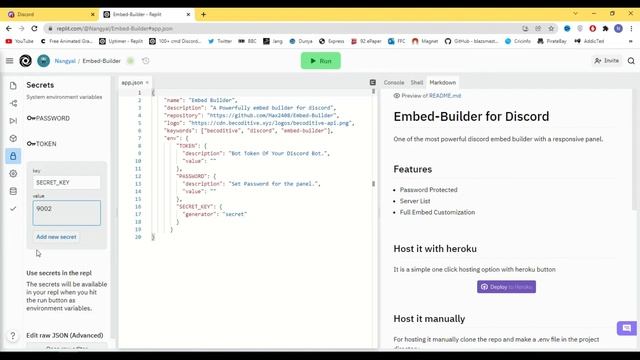The image size is (640, 360).
Task: Toggle the console pane layout icon
Action: (x=373, y=82)
